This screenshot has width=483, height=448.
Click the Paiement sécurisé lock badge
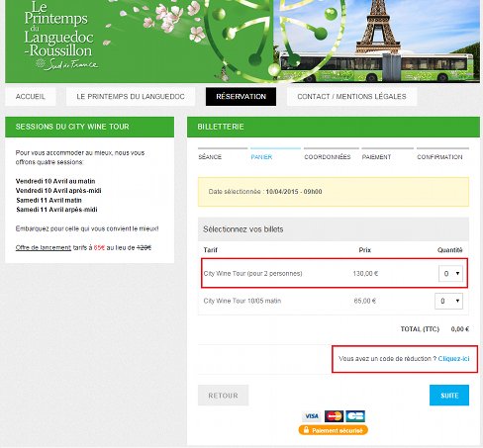click(x=334, y=430)
